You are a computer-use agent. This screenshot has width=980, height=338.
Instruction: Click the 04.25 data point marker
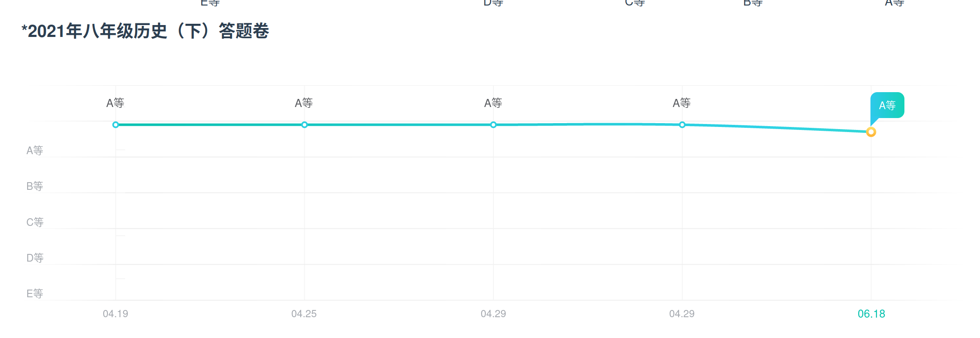[x=304, y=125]
